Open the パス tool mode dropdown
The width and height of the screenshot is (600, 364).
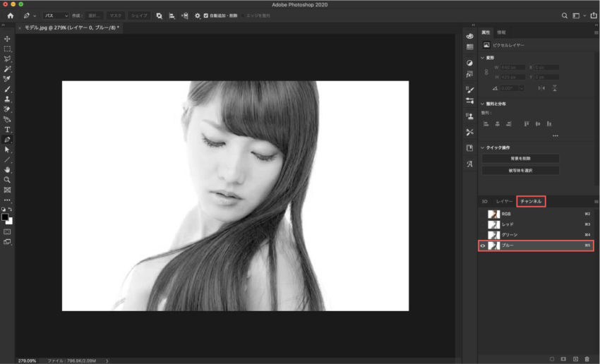56,16
